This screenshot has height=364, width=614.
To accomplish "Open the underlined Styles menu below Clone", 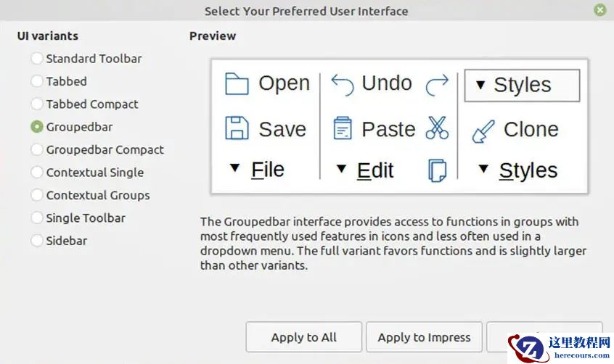I will (x=518, y=170).
